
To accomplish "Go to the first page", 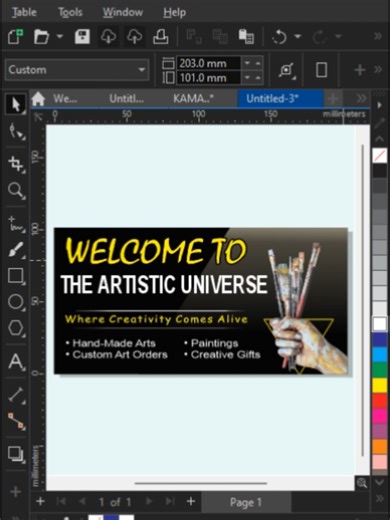I will [61, 501].
